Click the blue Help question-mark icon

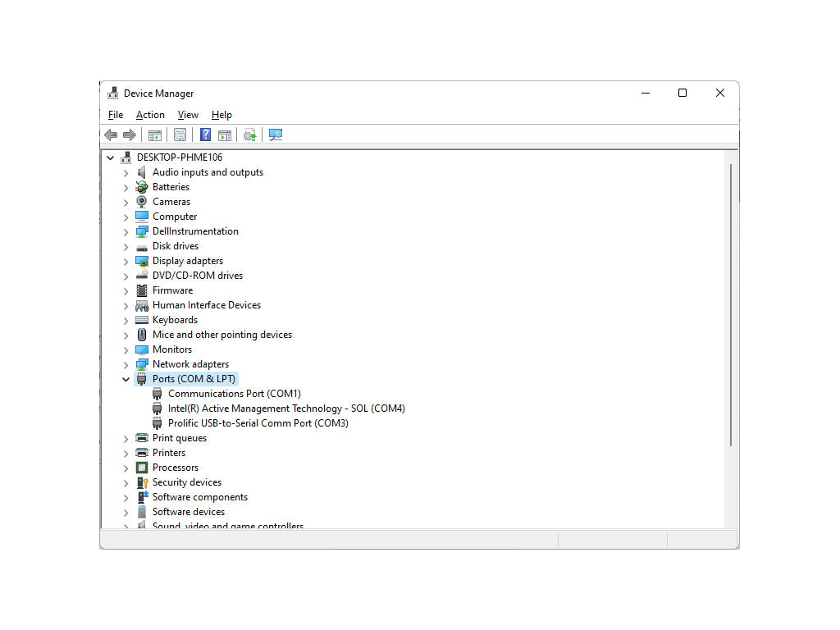(x=205, y=135)
